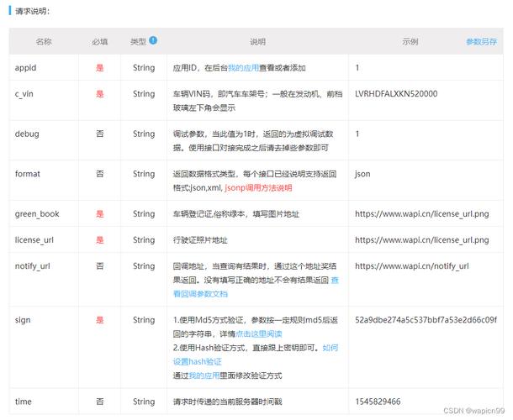This screenshot has height=420, width=513.
Task: Click the 否 in notify_url row
Action: (x=100, y=266)
